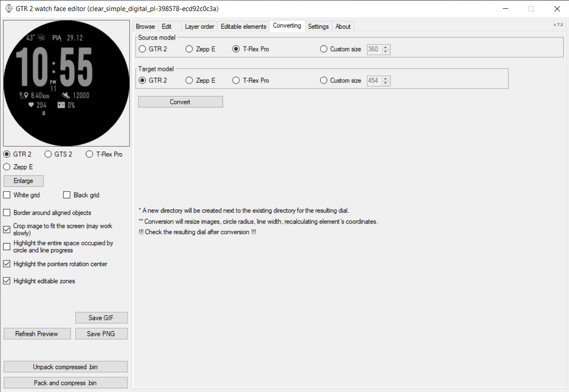Open the About tab
The image size is (569, 392).
(x=342, y=26)
